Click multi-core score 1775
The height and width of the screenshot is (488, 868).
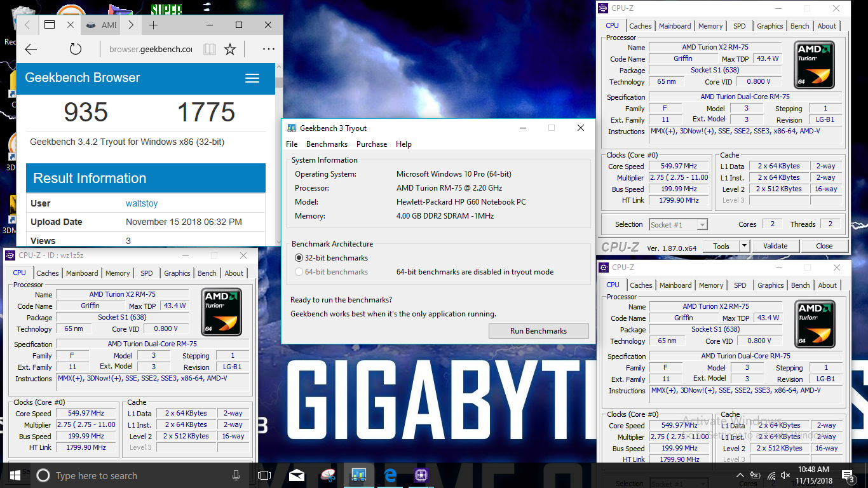tap(206, 112)
